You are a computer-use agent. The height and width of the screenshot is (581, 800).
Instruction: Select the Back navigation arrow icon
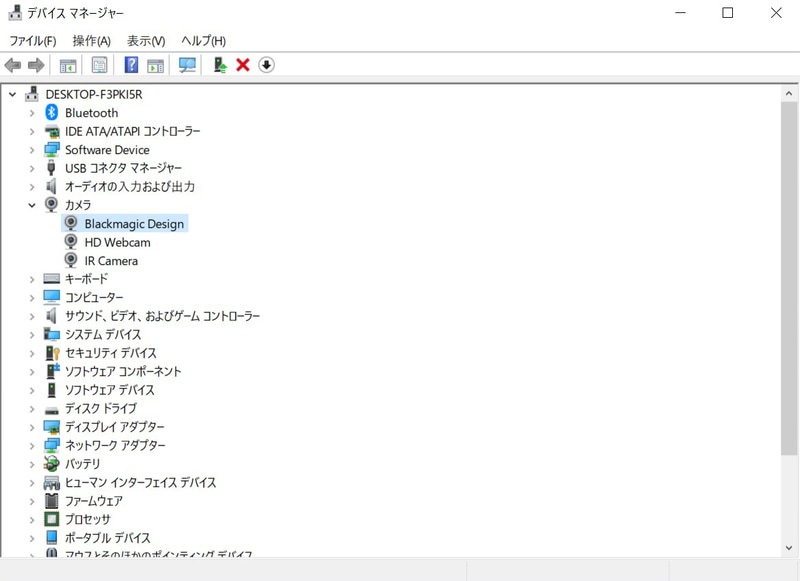click(x=12, y=65)
